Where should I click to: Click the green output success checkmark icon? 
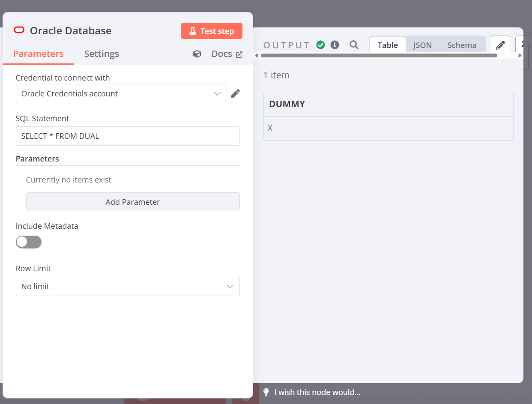(320, 45)
